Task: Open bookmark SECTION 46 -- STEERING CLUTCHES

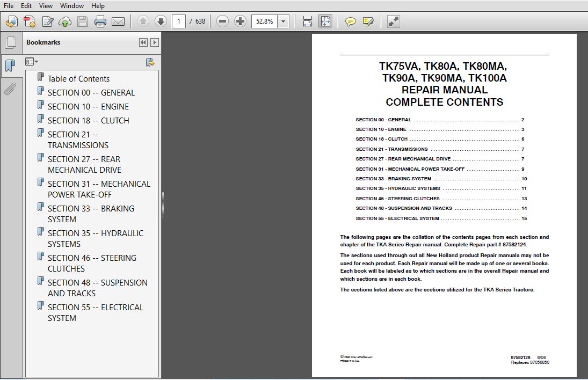Action: 92,263
